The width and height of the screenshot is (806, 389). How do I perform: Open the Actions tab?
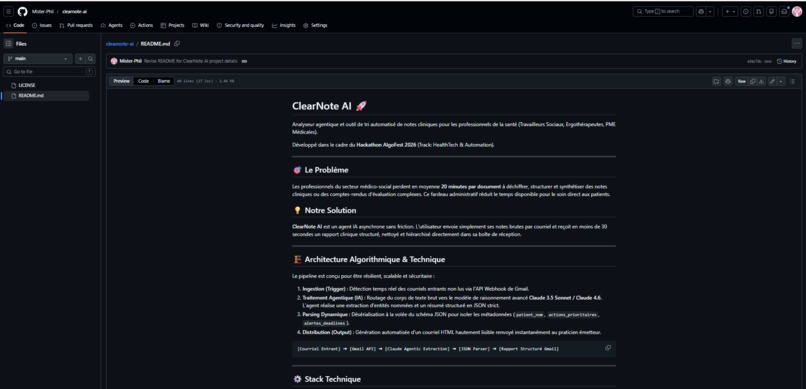point(141,25)
